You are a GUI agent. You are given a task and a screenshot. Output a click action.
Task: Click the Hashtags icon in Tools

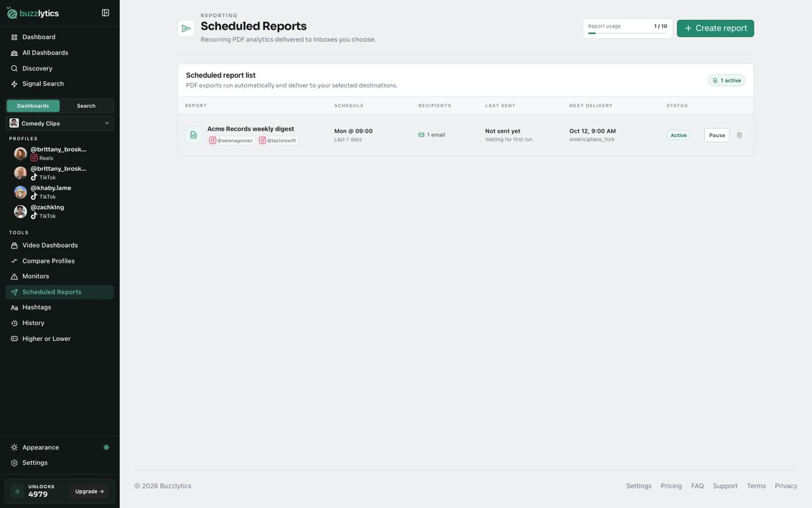[14, 307]
